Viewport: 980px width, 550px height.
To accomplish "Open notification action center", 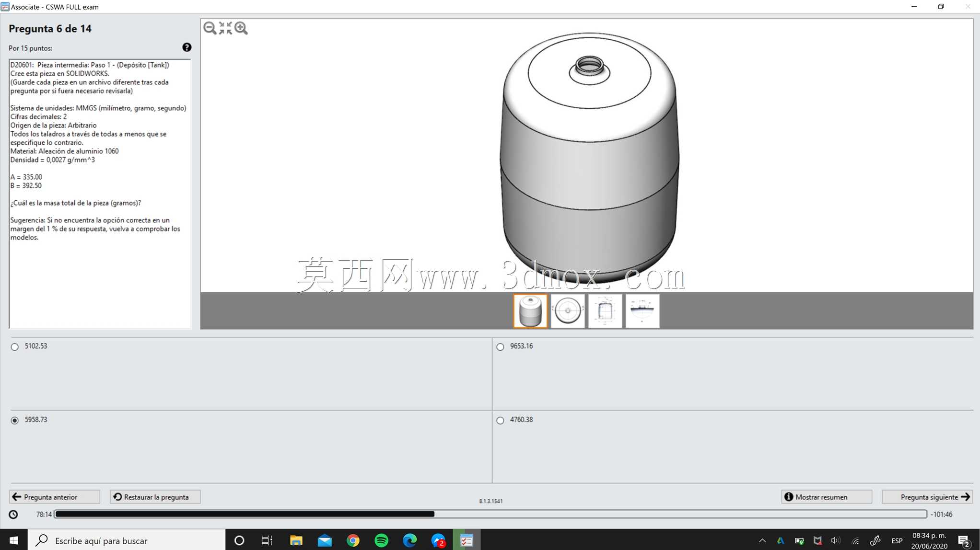I will tap(964, 540).
